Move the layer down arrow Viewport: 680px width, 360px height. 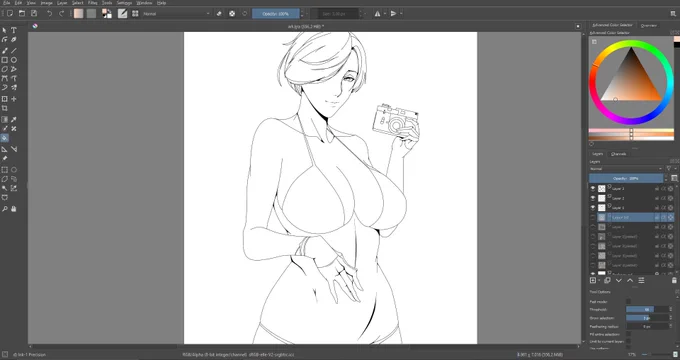coord(619,281)
